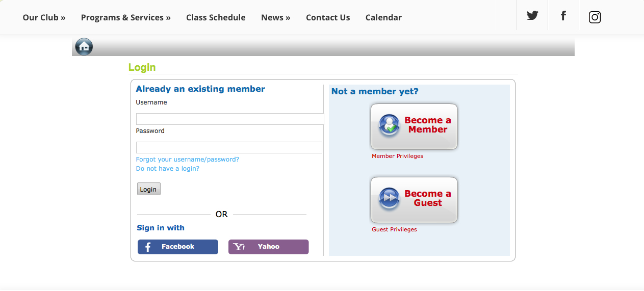View the Member Privileges link
The image size is (644, 291).
coord(397,156)
